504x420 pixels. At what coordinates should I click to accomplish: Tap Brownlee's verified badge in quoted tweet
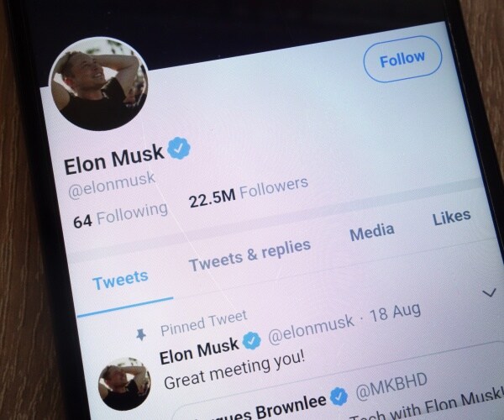(339, 396)
